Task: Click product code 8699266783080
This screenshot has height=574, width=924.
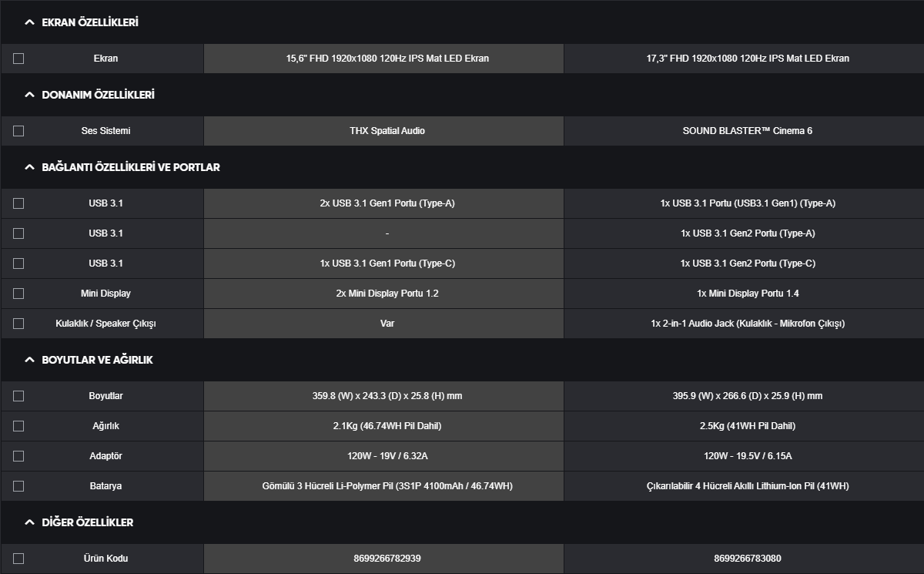Action: point(747,559)
